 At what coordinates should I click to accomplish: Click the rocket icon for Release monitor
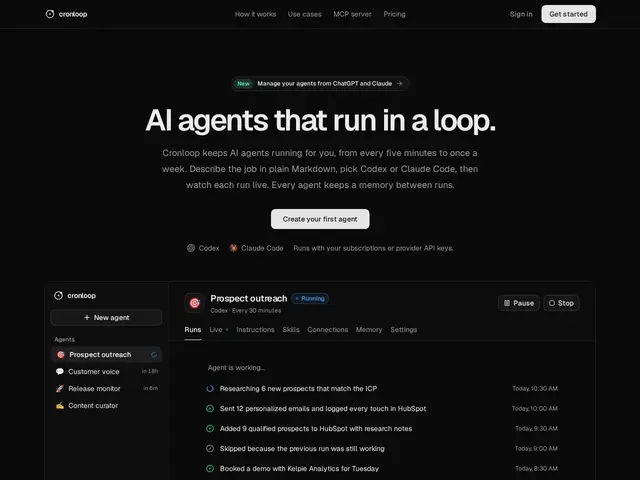click(60, 389)
